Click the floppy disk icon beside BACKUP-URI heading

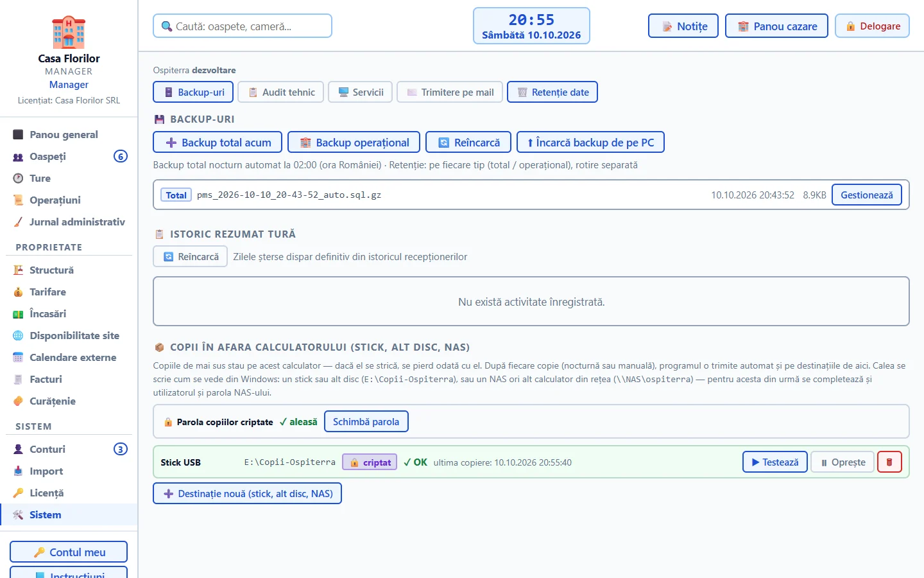point(160,119)
